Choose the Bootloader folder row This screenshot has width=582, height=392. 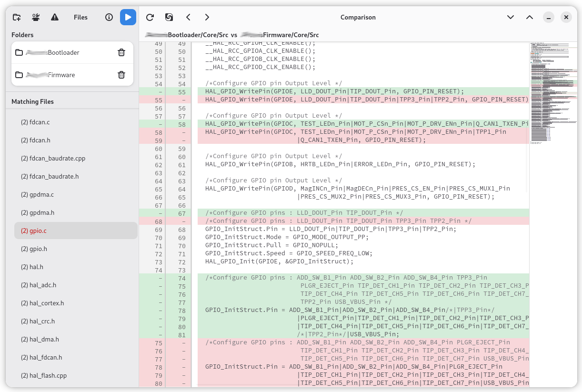click(x=62, y=52)
